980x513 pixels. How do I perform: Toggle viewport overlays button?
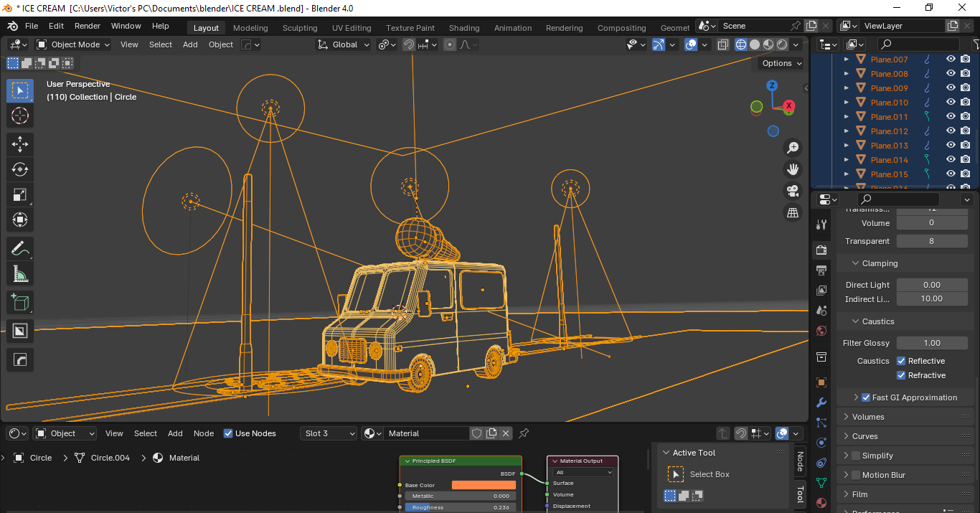click(x=691, y=44)
